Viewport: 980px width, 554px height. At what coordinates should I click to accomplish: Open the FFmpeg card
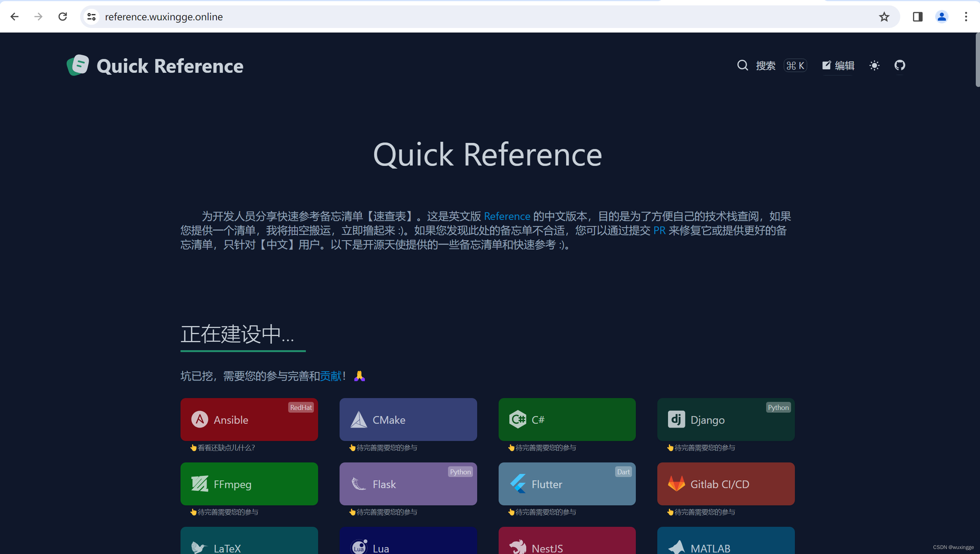click(249, 484)
